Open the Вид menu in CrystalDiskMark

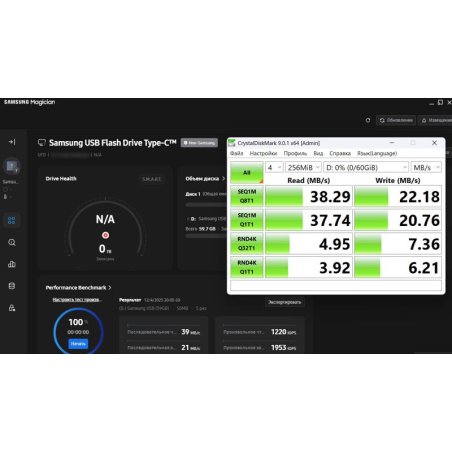[x=318, y=153]
